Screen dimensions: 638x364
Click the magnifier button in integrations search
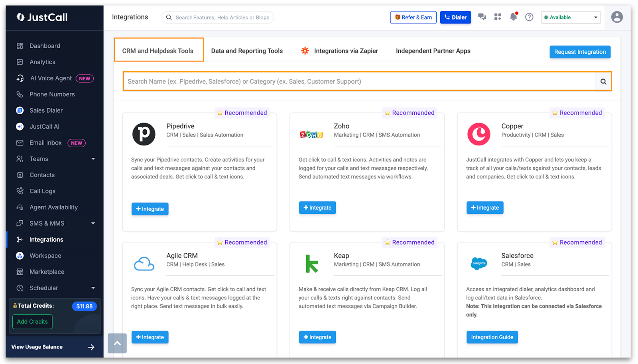[603, 81]
